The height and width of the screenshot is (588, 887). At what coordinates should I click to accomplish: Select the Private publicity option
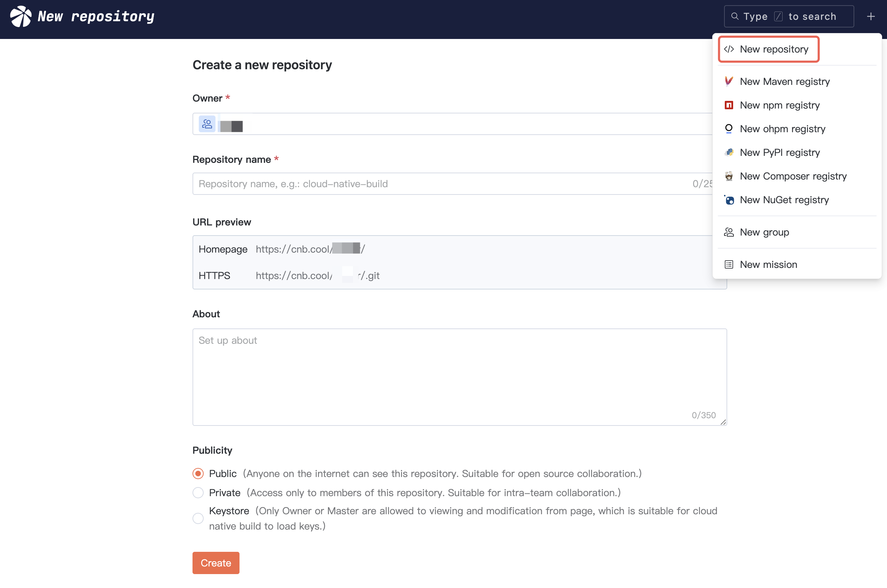click(x=198, y=492)
